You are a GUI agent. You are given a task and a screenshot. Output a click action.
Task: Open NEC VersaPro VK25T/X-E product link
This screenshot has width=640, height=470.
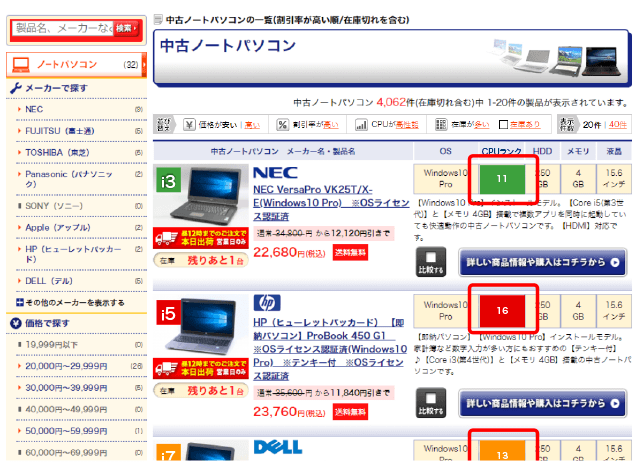pyautogui.click(x=331, y=203)
